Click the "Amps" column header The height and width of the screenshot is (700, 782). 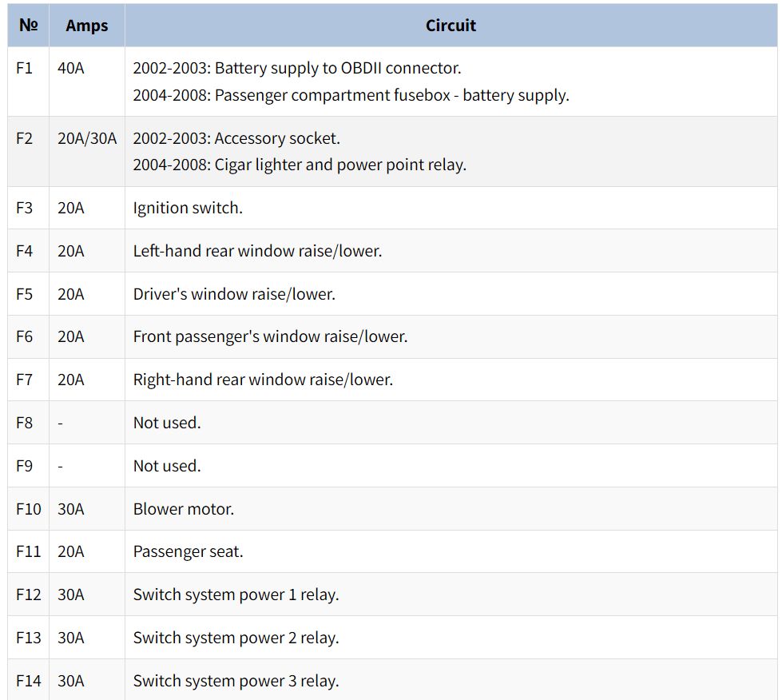[86, 26]
